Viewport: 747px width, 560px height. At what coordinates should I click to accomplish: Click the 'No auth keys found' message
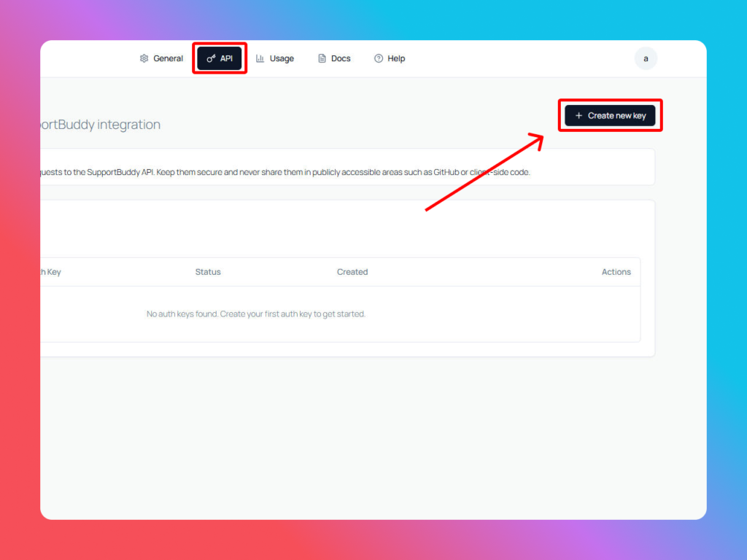point(255,314)
